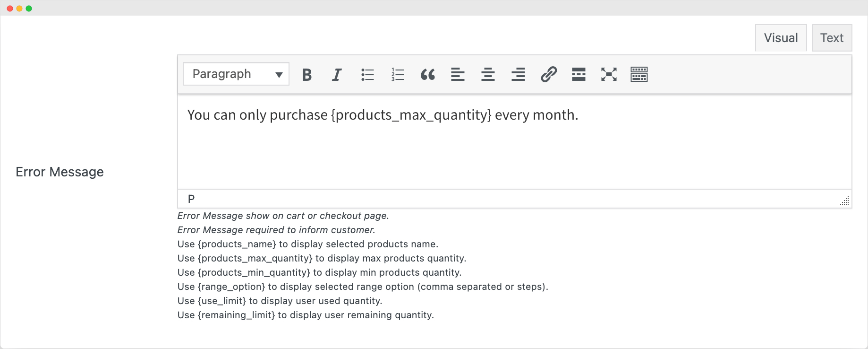This screenshot has width=868, height=349.
Task: Apply italic formatting
Action: (x=337, y=75)
